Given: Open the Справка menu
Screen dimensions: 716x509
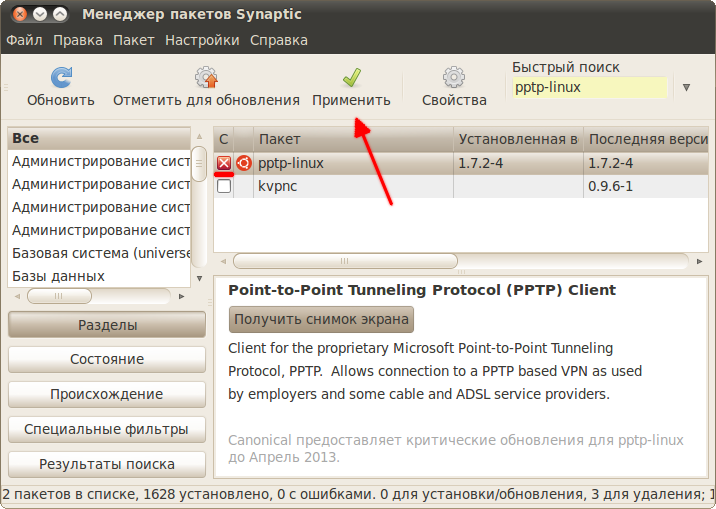Looking at the screenshot, I should coord(279,40).
